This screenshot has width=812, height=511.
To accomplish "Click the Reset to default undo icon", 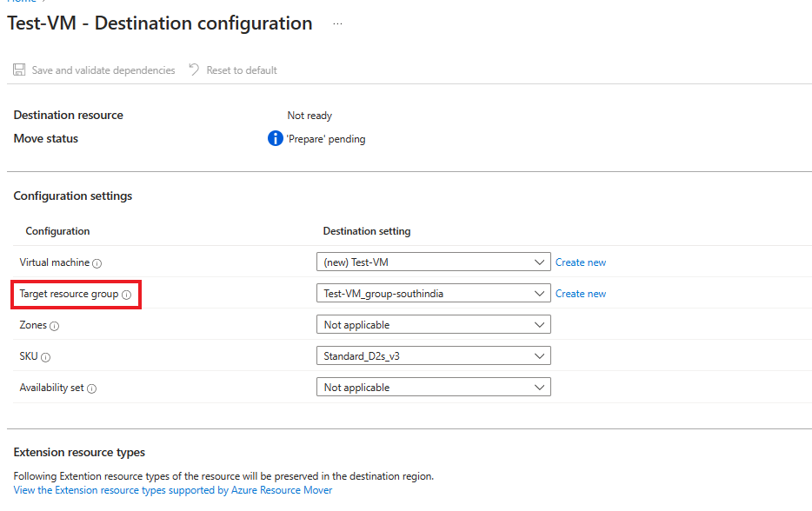I will pyautogui.click(x=194, y=70).
